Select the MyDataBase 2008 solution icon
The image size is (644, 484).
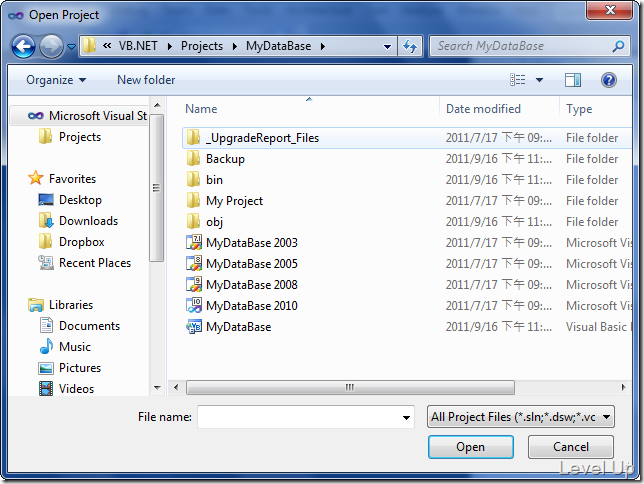(194, 284)
